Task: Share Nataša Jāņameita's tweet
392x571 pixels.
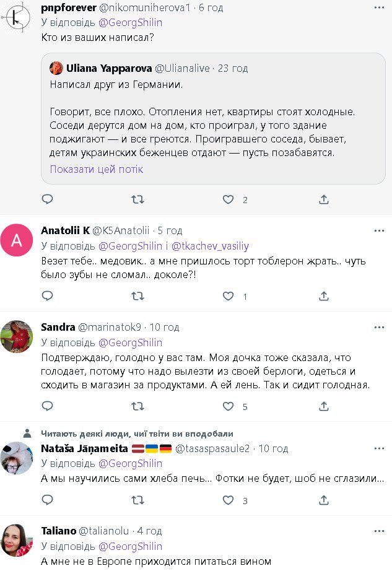Action: (x=323, y=500)
